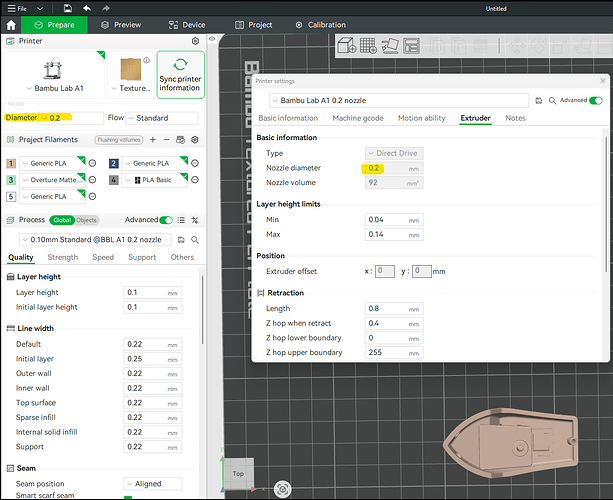Viewport: 613px width, 500px height.
Task: Toggle the sidebar eye visibility icon
Action: pyautogui.click(x=212, y=39)
